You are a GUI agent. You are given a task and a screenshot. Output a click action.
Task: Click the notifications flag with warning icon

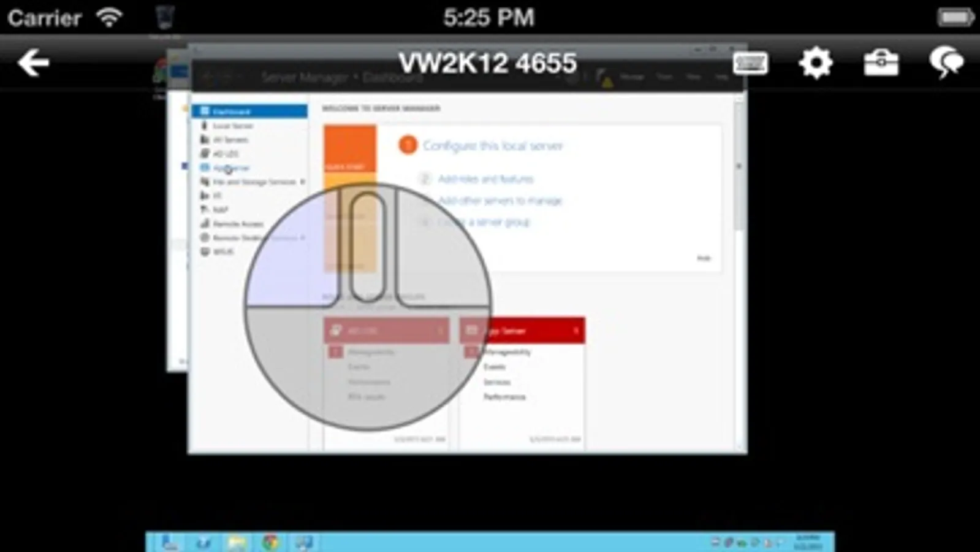604,77
